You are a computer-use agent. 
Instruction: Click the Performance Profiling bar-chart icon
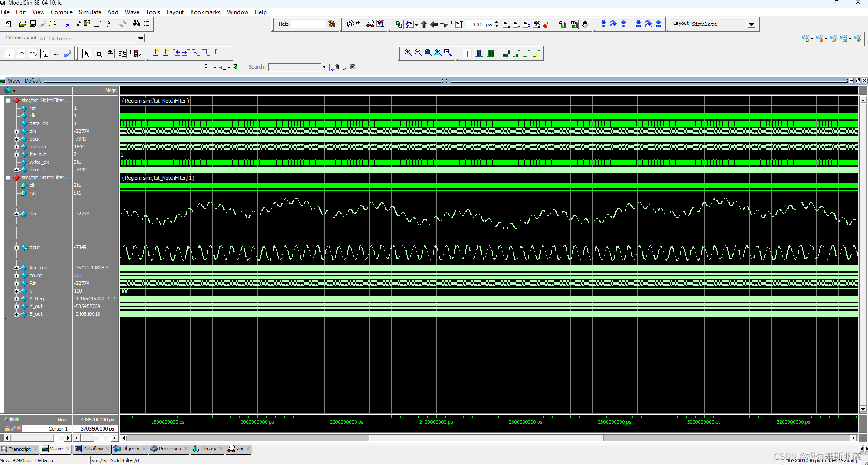tap(562, 24)
